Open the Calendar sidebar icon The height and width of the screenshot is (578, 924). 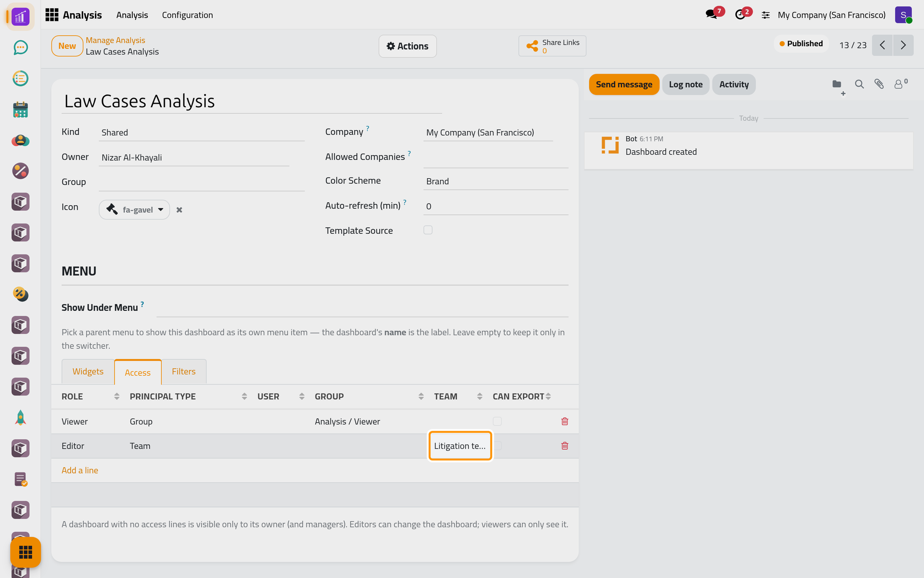coord(20,109)
